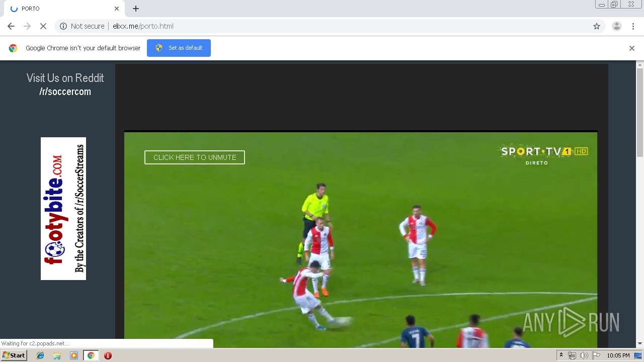
Task: Go back to the previous page
Action: [x=11, y=26]
